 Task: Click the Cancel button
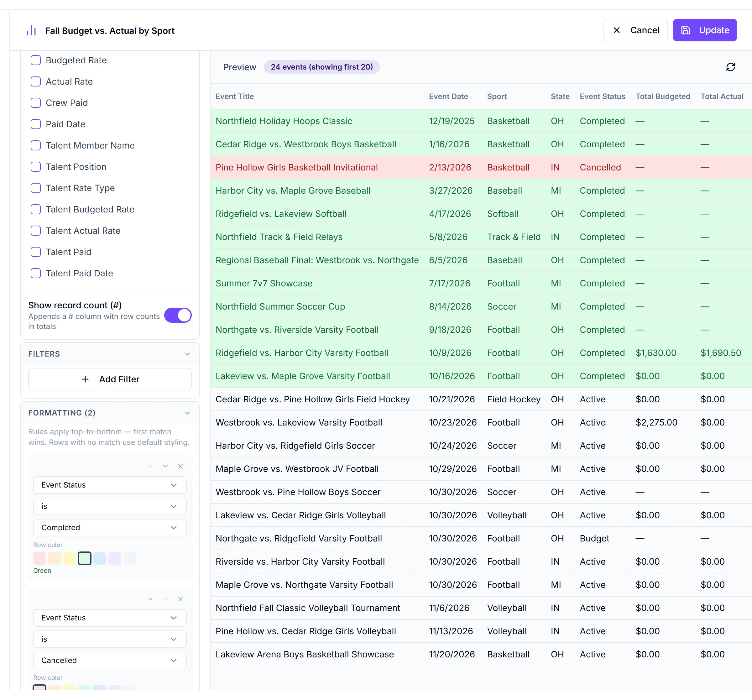pyautogui.click(x=635, y=30)
